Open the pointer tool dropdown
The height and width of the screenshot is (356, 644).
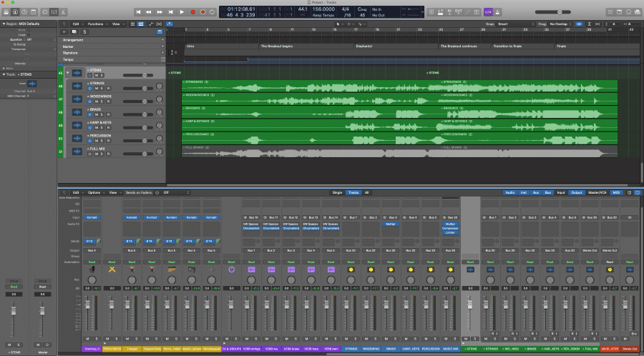[338, 24]
